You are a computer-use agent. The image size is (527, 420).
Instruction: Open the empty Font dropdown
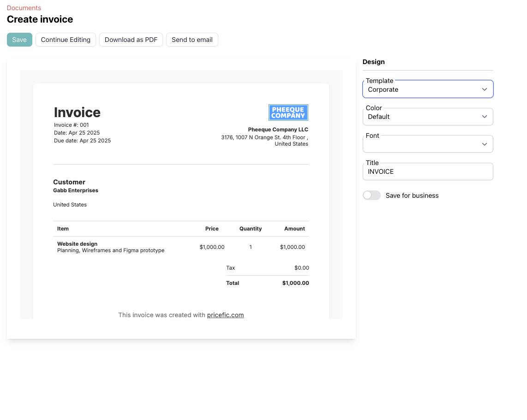[428, 144]
